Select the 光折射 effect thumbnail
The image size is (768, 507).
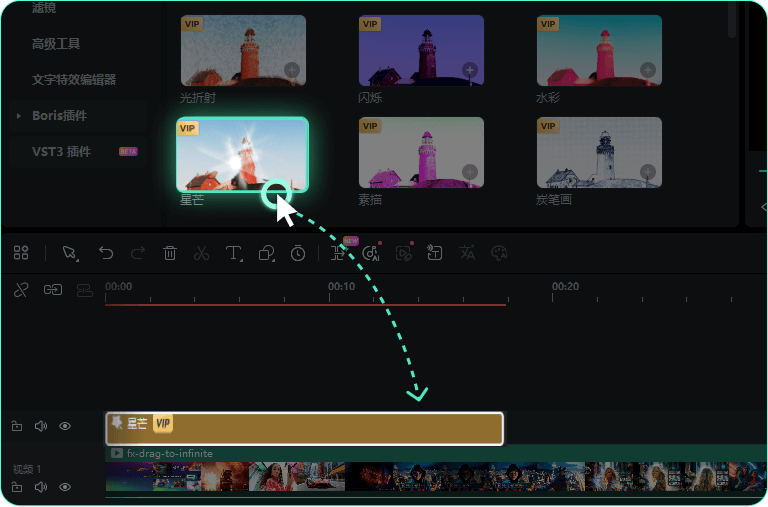tap(243, 50)
